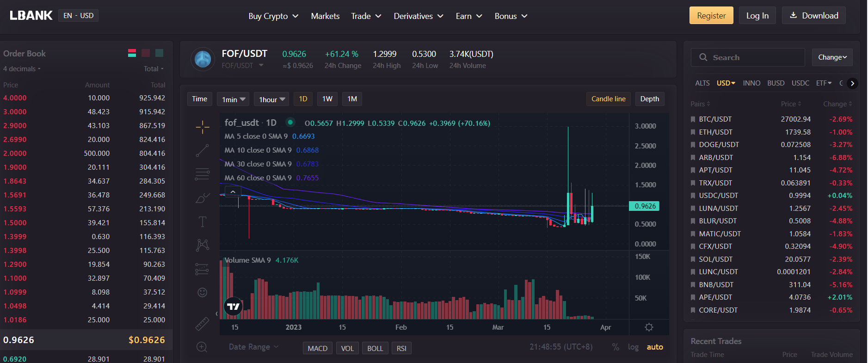Open chart settings gear icon
The image size is (868, 363).
click(649, 327)
